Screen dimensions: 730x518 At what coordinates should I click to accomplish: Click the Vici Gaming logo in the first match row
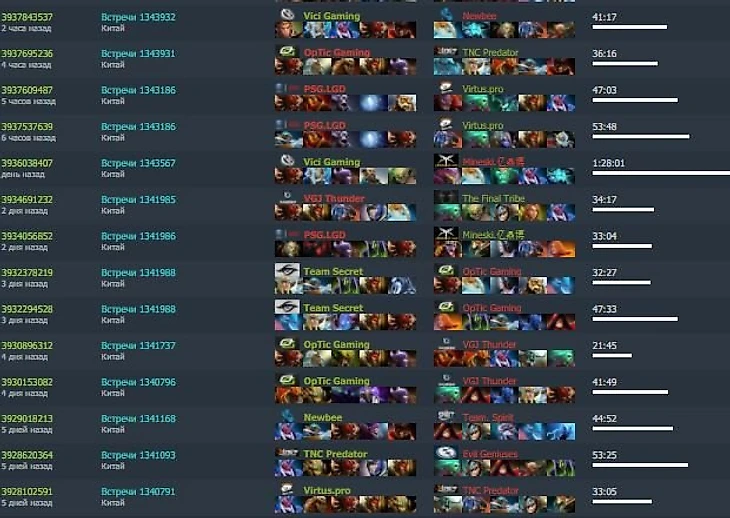pos(287,15)
